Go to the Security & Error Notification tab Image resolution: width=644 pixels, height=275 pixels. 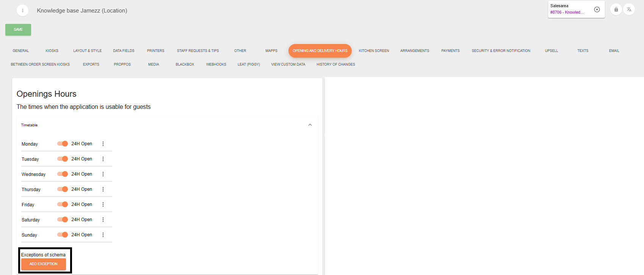point(501,51)
